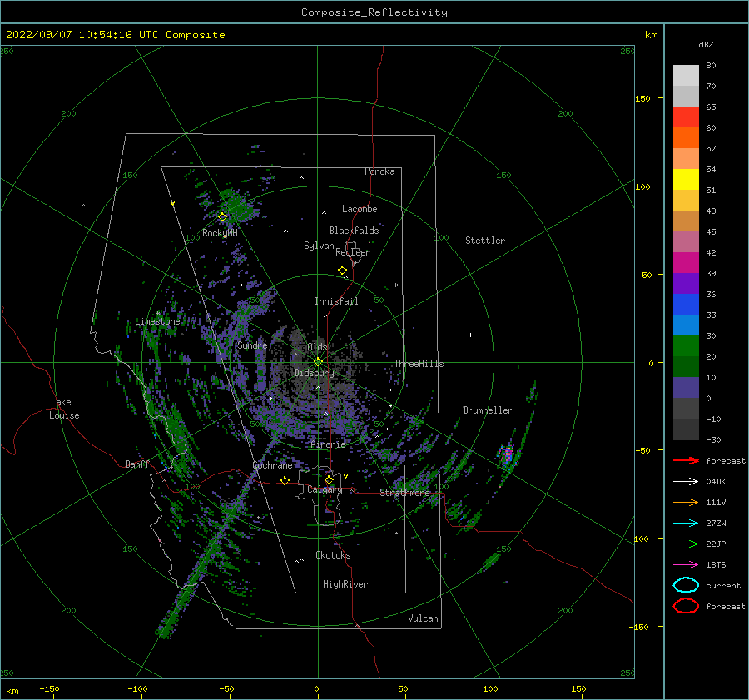Click the yellow V marker northwest of RockyMH
The height and width of the screenshot is (700, 749).
point(173,203)
